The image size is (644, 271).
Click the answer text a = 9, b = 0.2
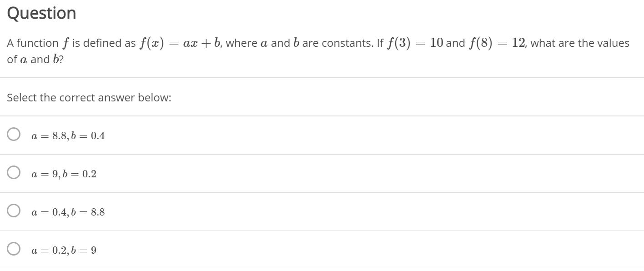(x=64, y=173)
